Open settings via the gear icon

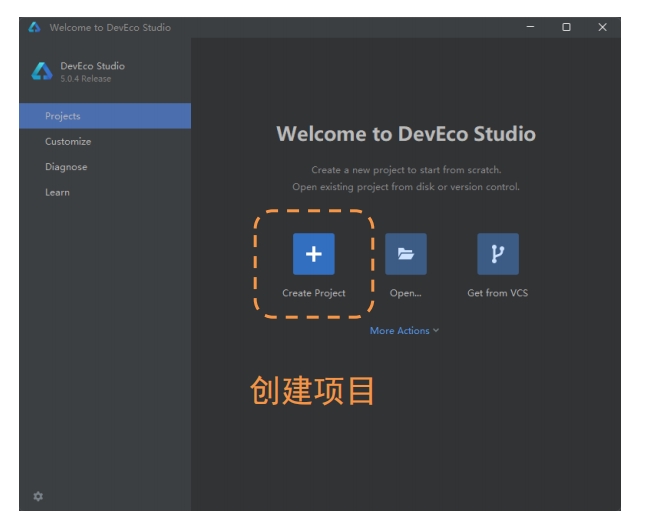coord(38,496)
